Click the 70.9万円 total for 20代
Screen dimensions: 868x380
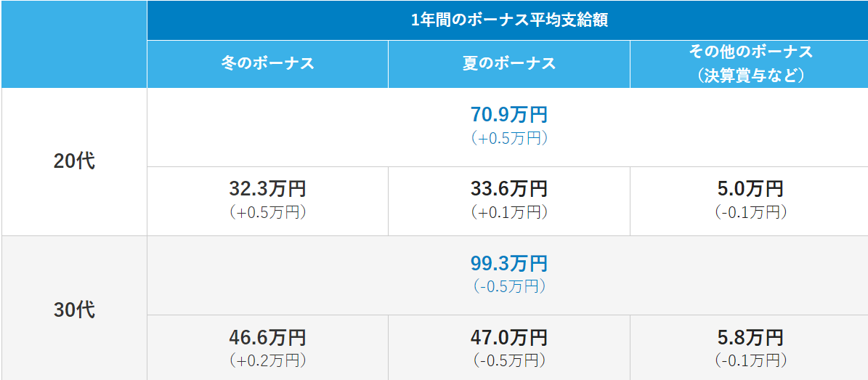pyautogui.click(x=508, y=115)
